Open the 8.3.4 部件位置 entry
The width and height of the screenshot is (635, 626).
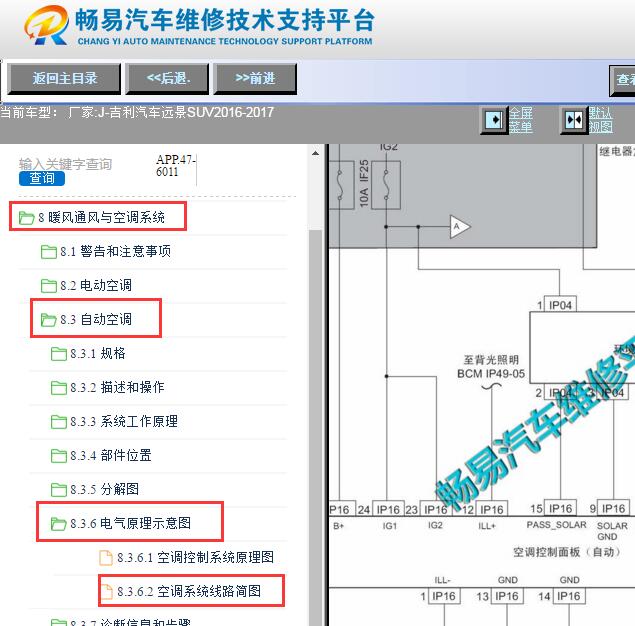coord(111,456)
